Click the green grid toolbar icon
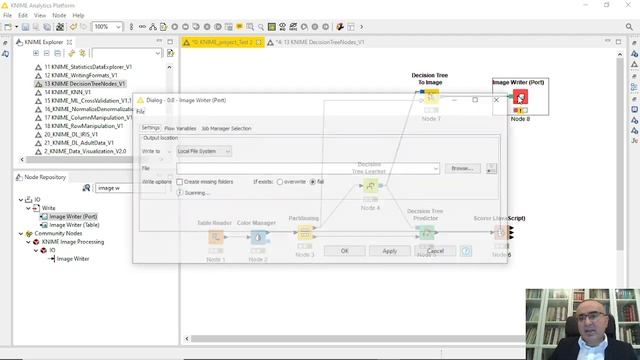 [272, 27]
